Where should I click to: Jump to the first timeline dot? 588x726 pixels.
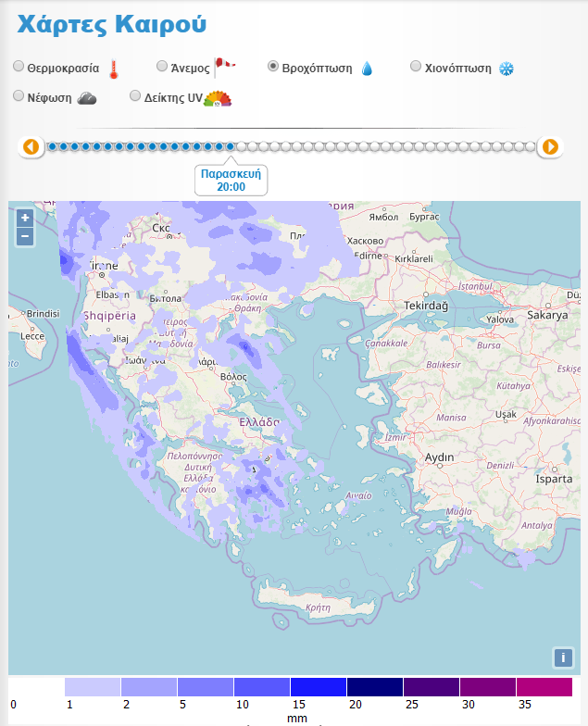tap(52, 146)
